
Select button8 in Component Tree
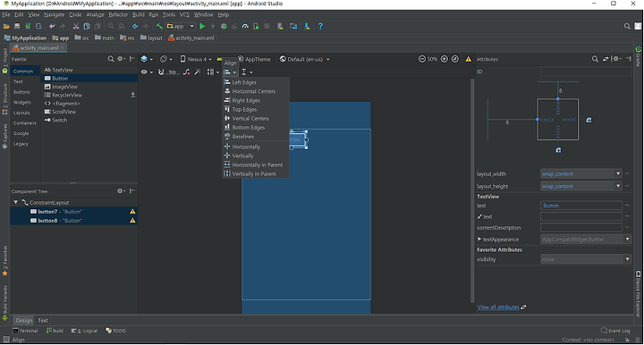74,221
